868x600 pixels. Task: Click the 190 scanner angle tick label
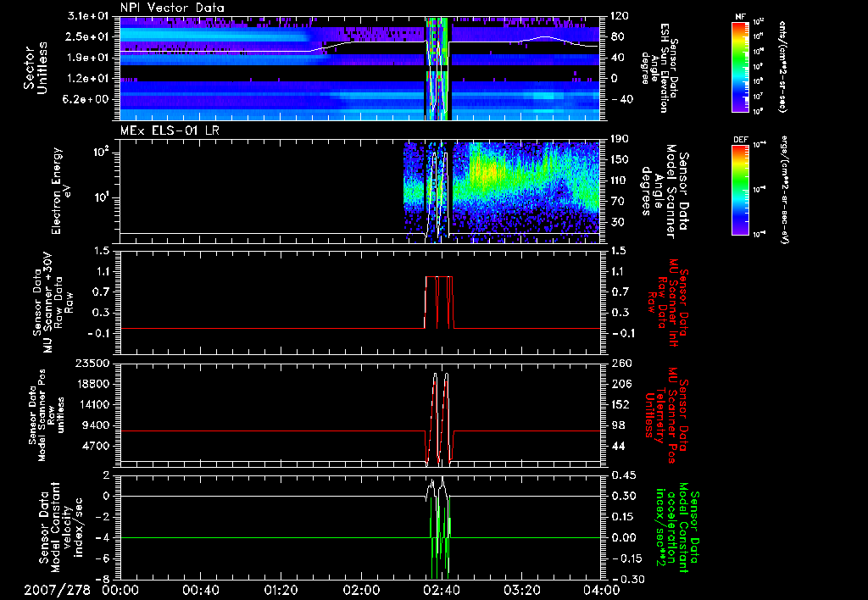618,139
